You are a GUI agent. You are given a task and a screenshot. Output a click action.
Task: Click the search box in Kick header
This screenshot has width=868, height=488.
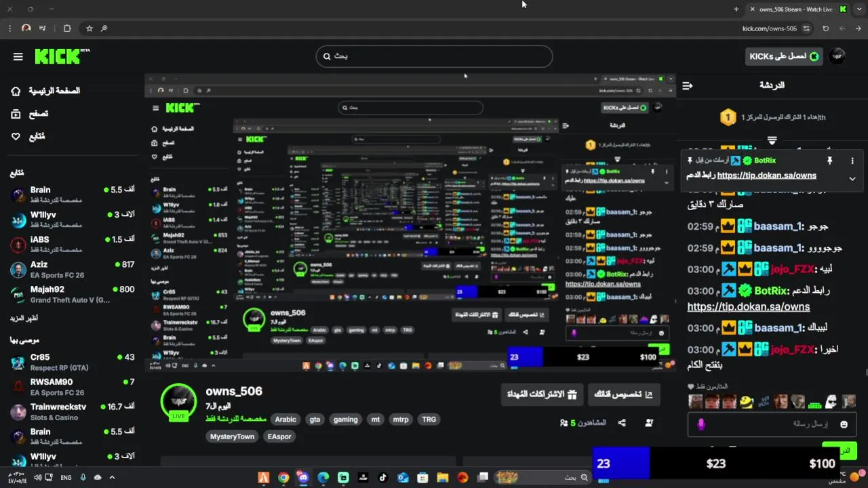[x=434, y=56]
